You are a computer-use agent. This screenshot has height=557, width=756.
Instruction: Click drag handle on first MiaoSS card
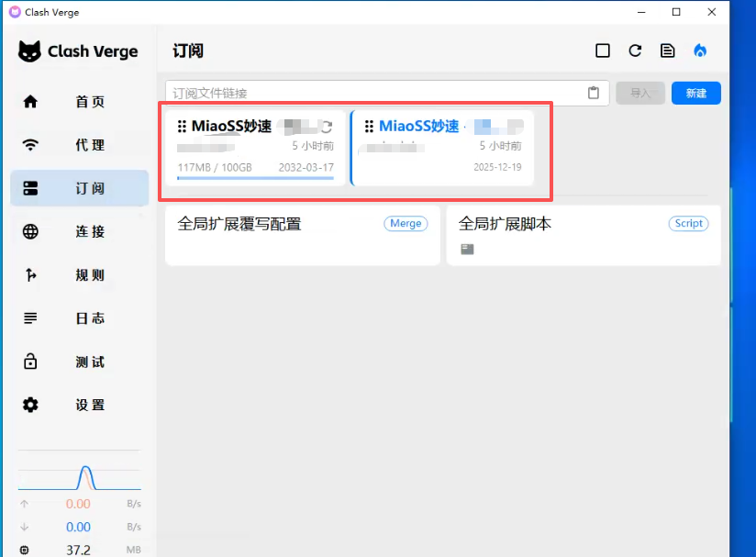[x=182, y=127]
